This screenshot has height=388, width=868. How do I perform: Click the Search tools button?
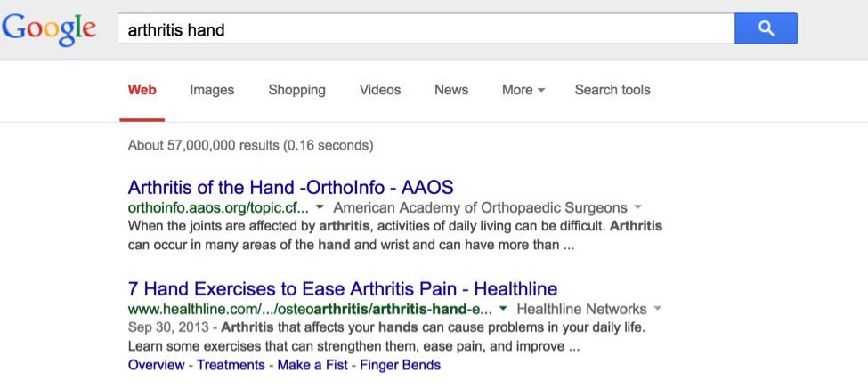tap(612, 90)
